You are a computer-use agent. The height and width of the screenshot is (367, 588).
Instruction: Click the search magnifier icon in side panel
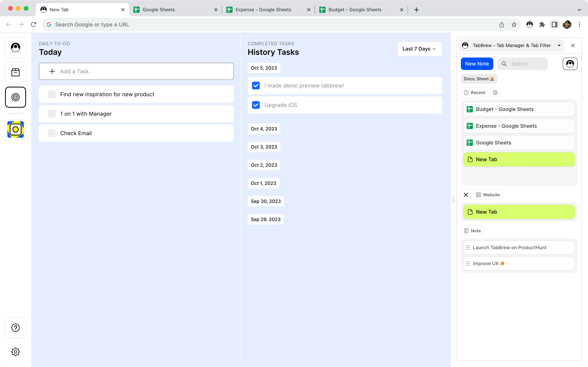504,64
